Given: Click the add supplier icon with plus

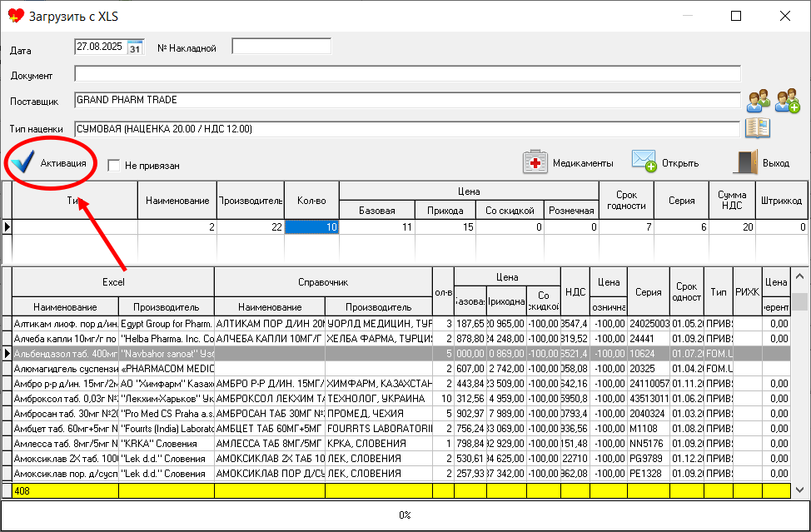Looking at the screenshot, I should [x=787, y=102].
